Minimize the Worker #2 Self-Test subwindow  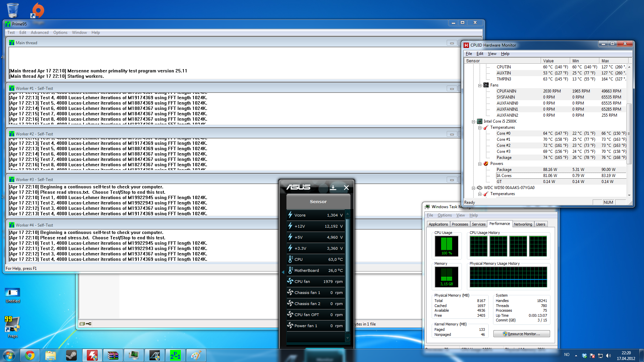(452, 134)
